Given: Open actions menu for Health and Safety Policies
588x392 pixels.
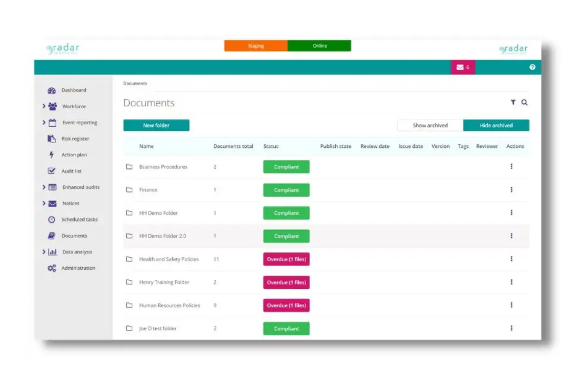Looking at the screenshot, I should tap(512, 259).
